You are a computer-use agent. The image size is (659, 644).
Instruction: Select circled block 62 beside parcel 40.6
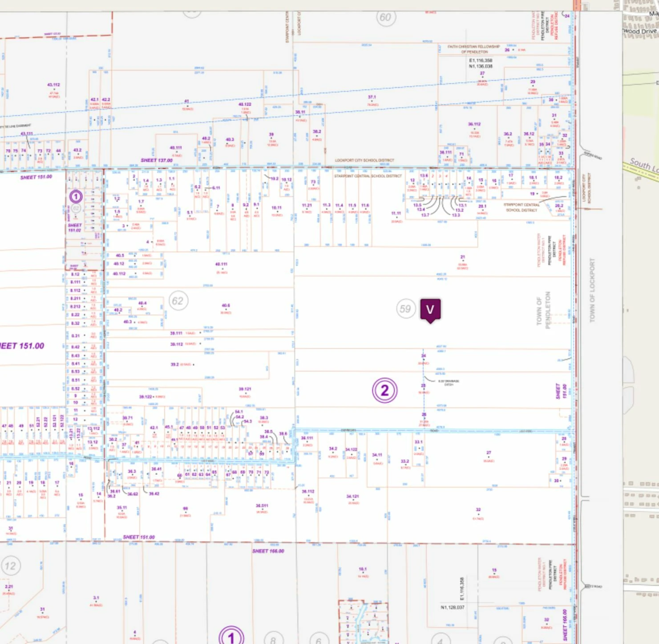[x=178, y=301]
